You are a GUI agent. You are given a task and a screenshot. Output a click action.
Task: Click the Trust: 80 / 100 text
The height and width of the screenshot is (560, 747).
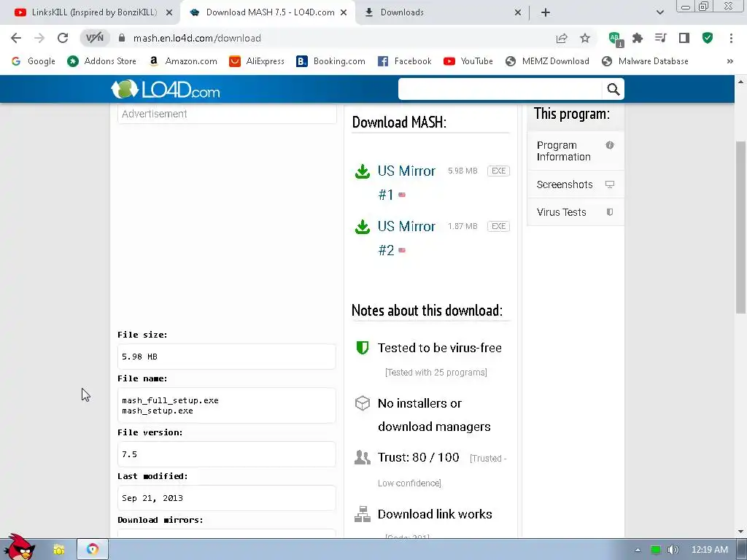pos(418,457)
